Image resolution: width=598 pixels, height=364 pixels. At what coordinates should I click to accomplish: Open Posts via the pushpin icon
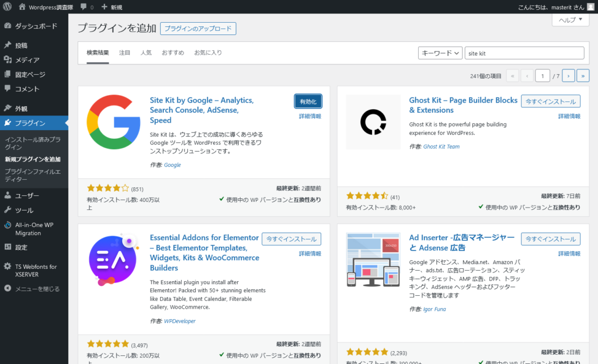(x=8, y=45)
